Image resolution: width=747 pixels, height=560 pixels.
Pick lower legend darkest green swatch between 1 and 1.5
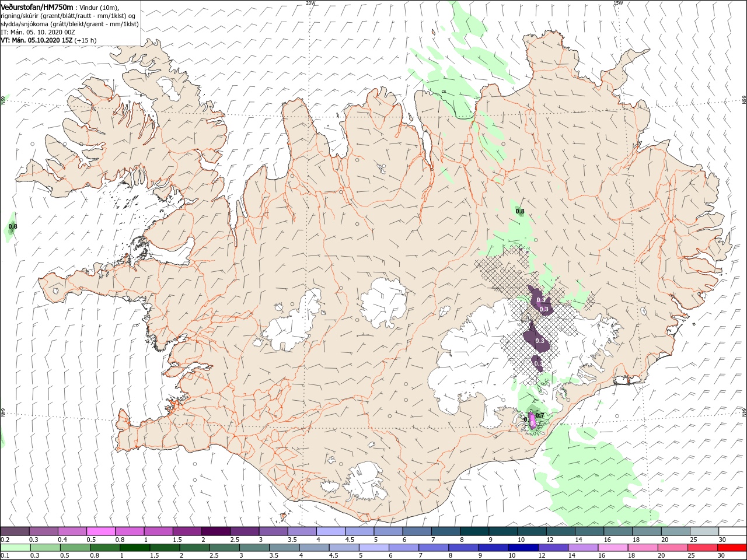tap(134, 548)
